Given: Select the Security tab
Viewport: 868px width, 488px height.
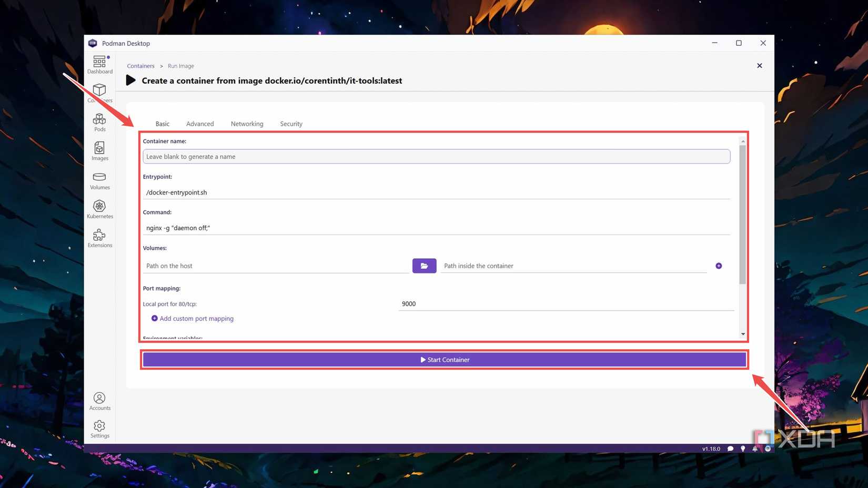Looking at the screenshot, I should pyautogui.click(x=291, y=124).
